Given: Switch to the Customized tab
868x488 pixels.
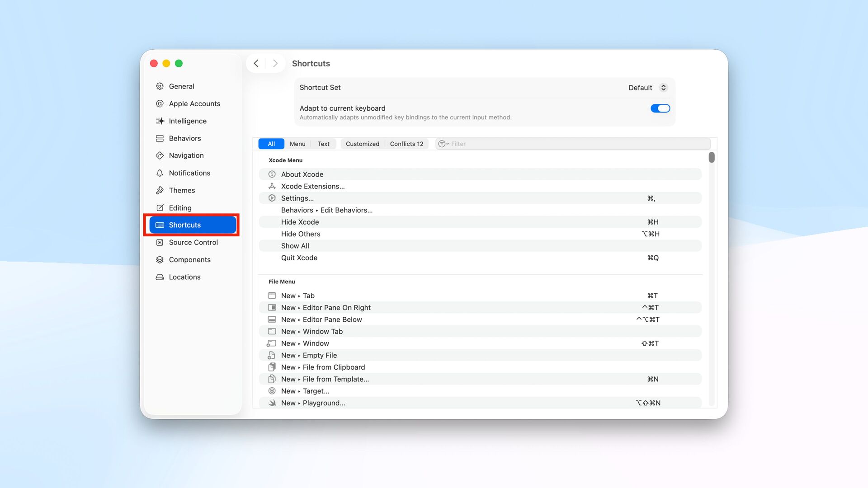Looking at the screenshot, I should (x=362, y=144).
